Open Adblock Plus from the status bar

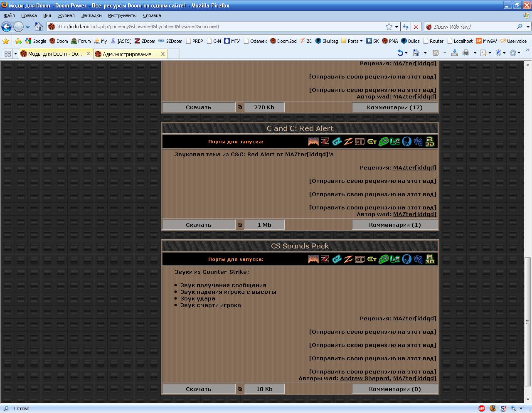[482, 408]
